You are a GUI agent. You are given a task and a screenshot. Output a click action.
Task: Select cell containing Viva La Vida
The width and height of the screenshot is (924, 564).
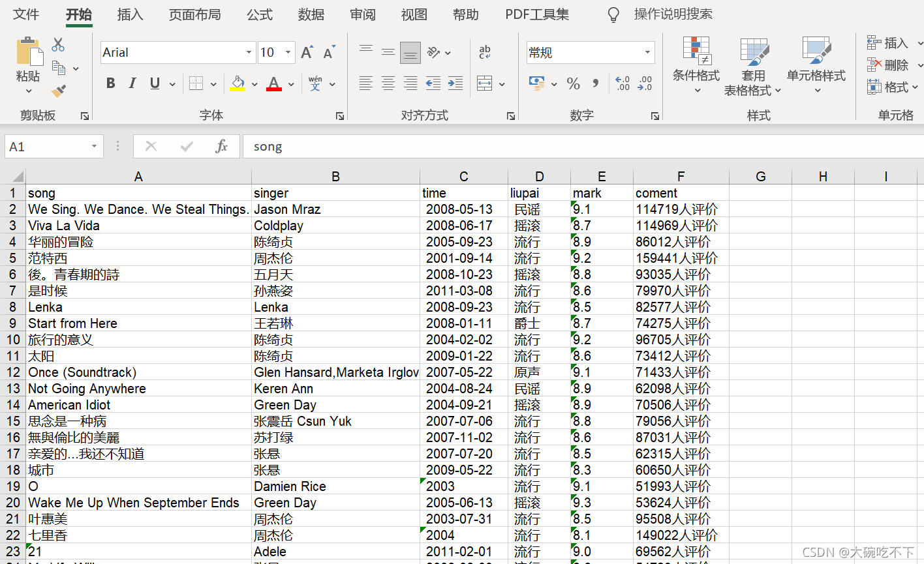coord(138,226)
